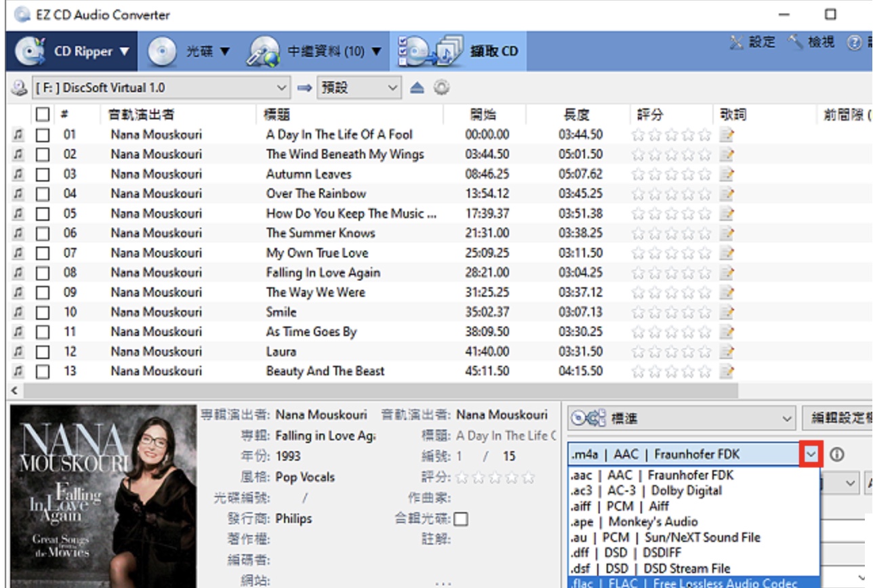Open the 預設 drive profile dropdown
873x588 pixels.
(x=359, y=87)
